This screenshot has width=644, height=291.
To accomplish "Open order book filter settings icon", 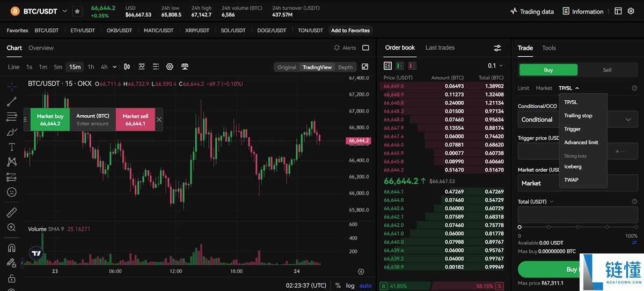I will point(497,48).
